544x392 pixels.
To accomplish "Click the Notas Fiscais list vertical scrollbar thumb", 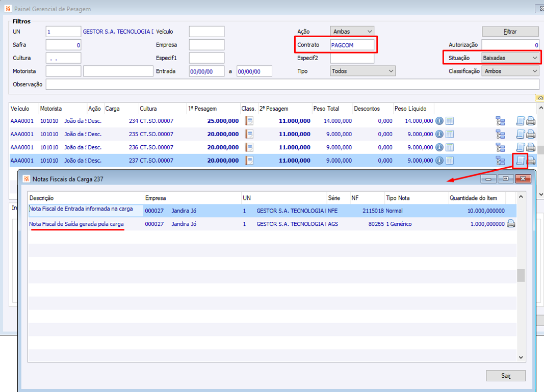I will click(521, 275).
